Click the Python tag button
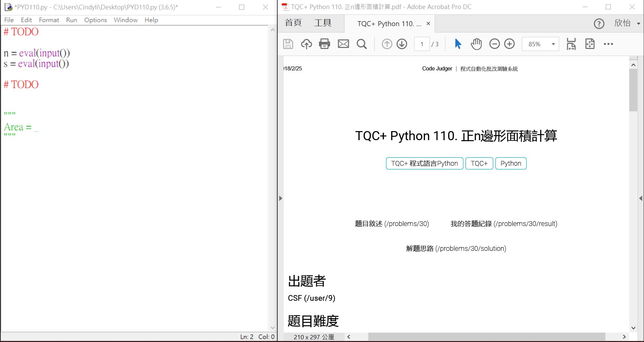 pyautogui.click(x=511, y=163)
